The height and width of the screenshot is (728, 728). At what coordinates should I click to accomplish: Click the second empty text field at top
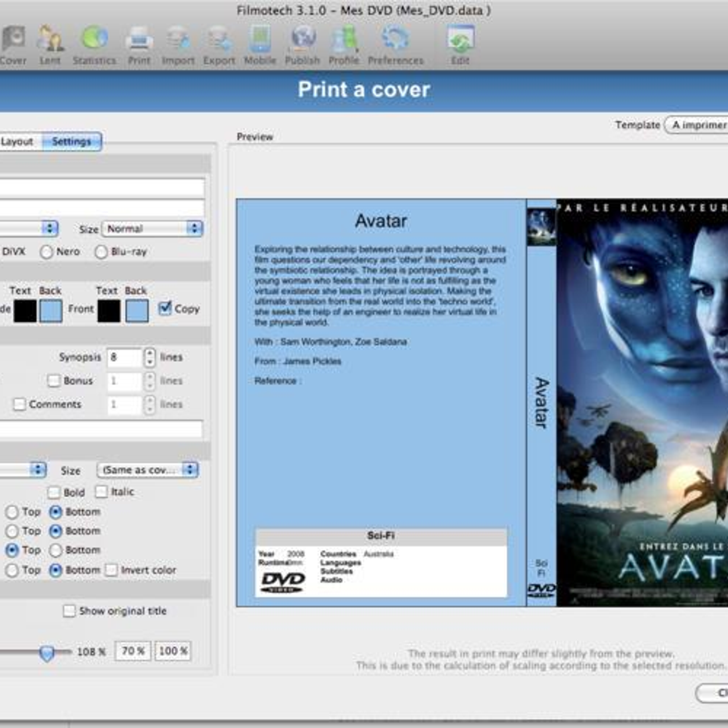coord(102,208)
